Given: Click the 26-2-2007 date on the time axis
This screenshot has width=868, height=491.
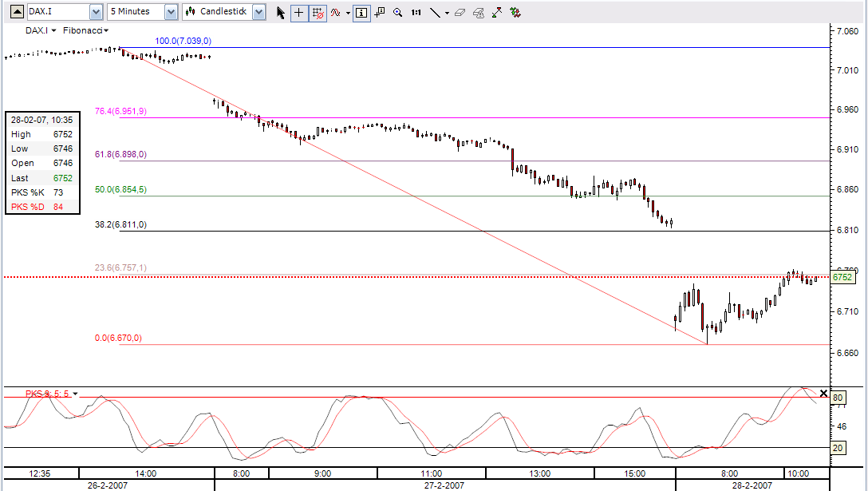Looking at the screenshot, I should (x=108, y=485).
